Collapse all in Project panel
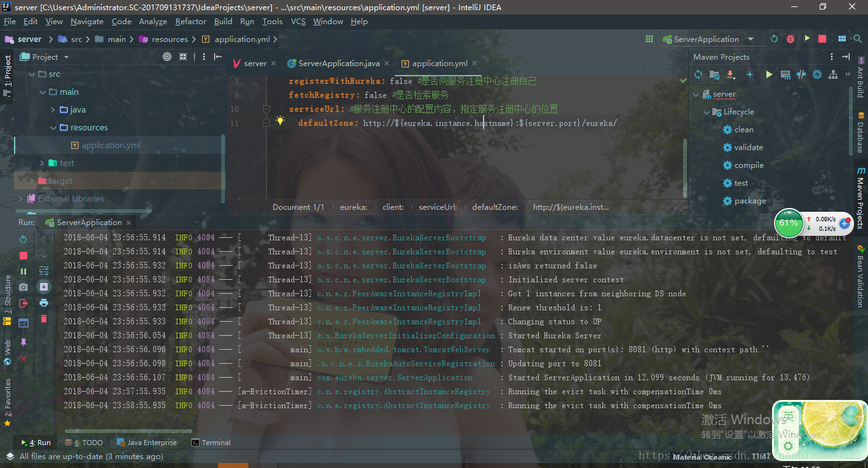Image resolution: width=868 pixels, height=468 pixels. [x=183, y=57]
